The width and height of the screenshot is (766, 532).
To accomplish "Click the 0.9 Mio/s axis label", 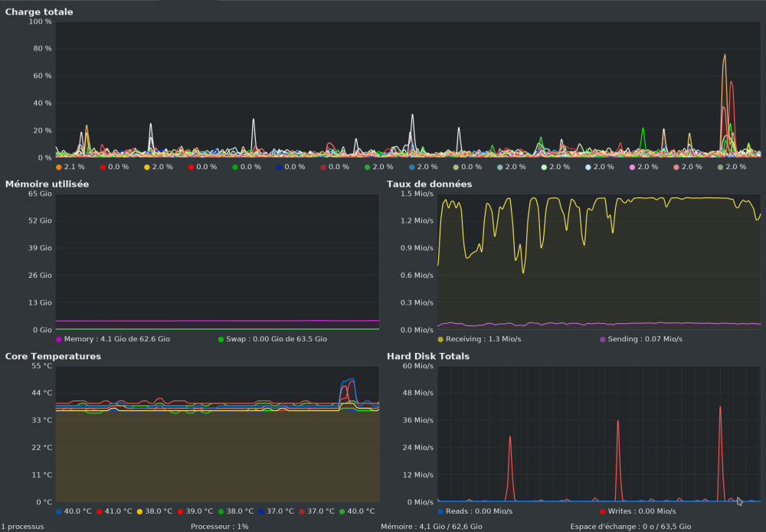I will pyautogui.click(x=417, y=248).
